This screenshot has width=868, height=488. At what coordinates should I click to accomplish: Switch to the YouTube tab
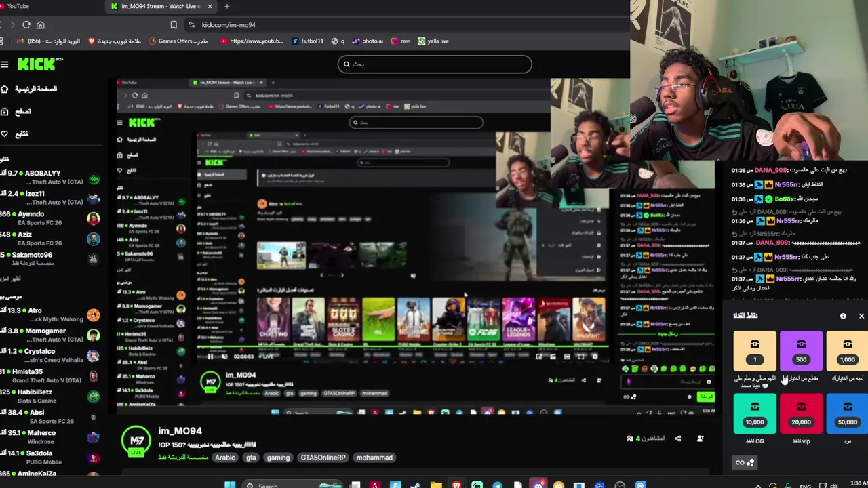(18, 6)
